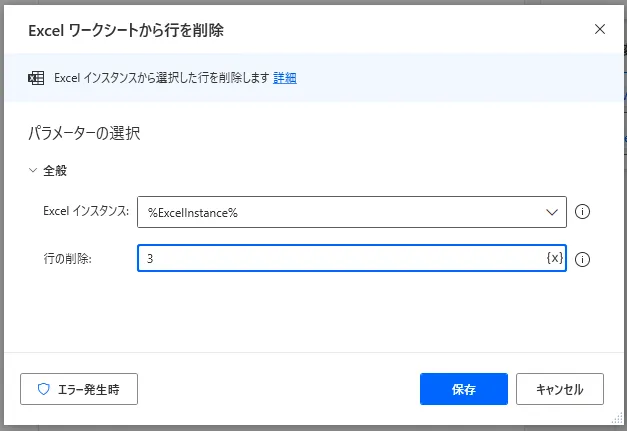Focus the 行の削除 input field
The image size is (627, 431).
(x=340, y=259)
